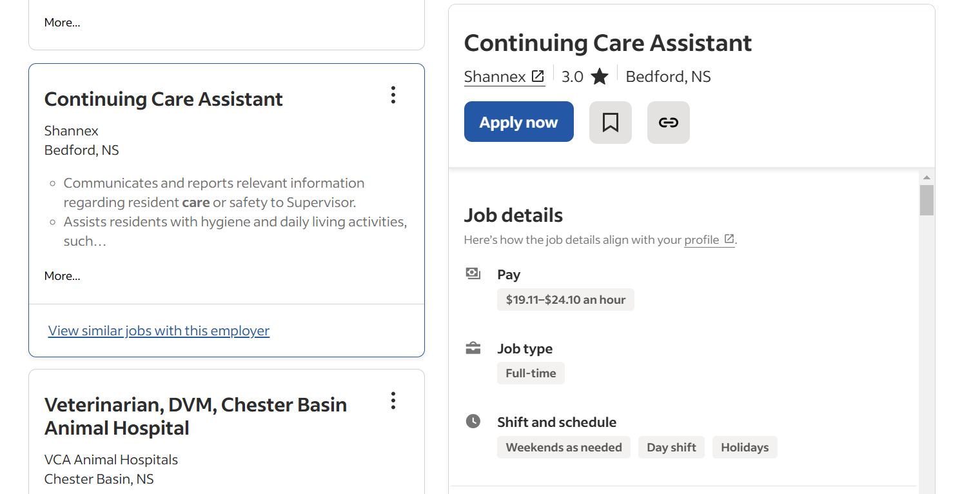Image resolution: width=980 pixels, height=494 pixels.
Task: Save job with the bookmark icon
Action: point(610,123)
